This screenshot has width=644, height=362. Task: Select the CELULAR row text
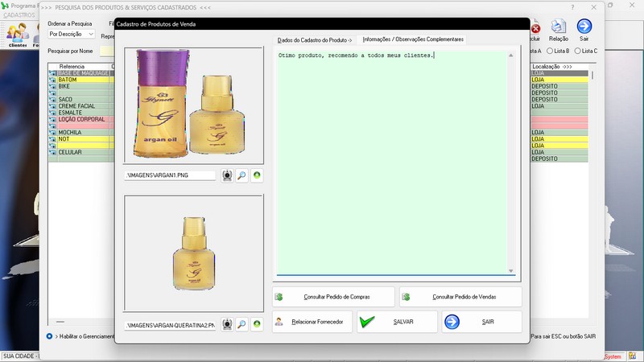tap(70, 152)
